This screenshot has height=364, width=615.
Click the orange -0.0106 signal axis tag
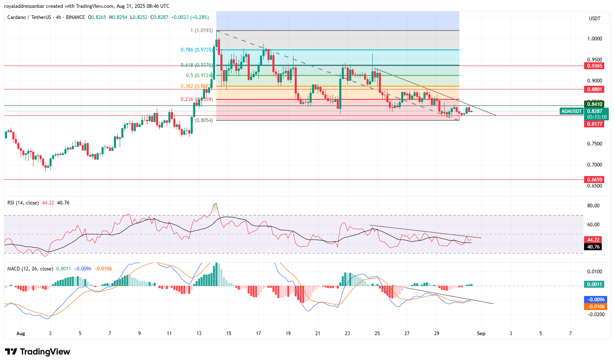click(595, 307)
